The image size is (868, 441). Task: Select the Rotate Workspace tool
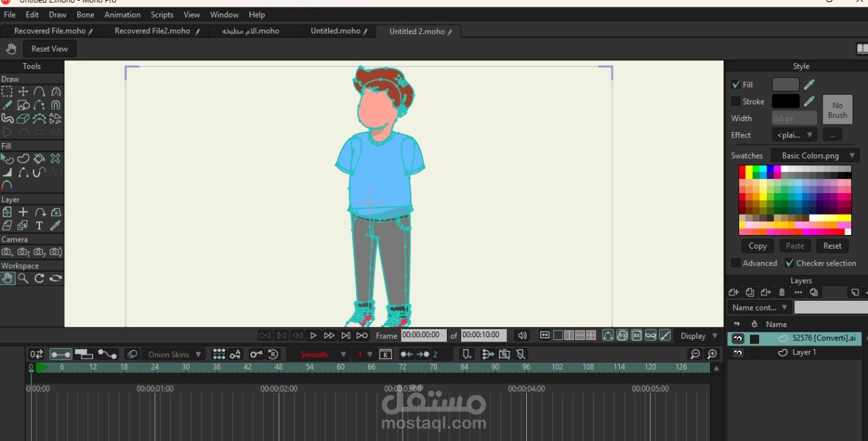pyautogui.click(x=39, y=278)
